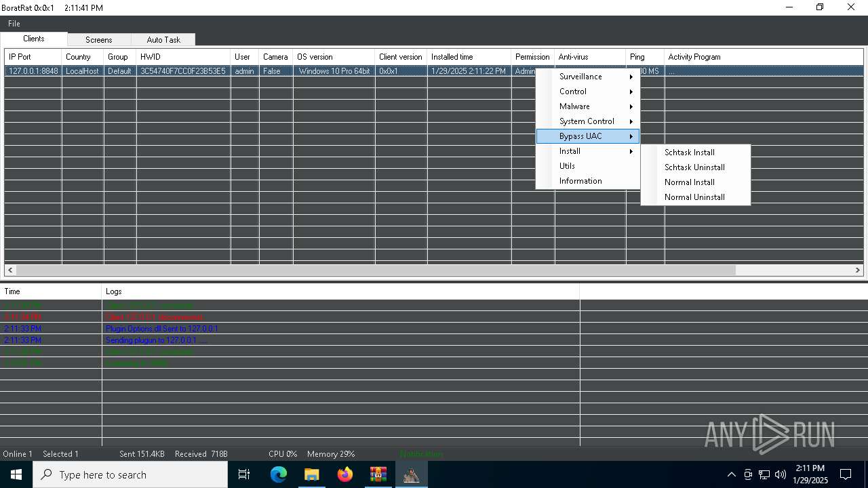Click Time column header in logs
The image size is (868, 488).
[51, 291]
